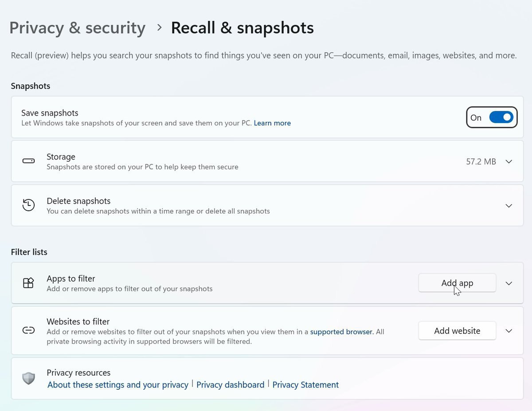Expand the Websites to filter list
Screen dimensions: 532x411
click(509, 331)
